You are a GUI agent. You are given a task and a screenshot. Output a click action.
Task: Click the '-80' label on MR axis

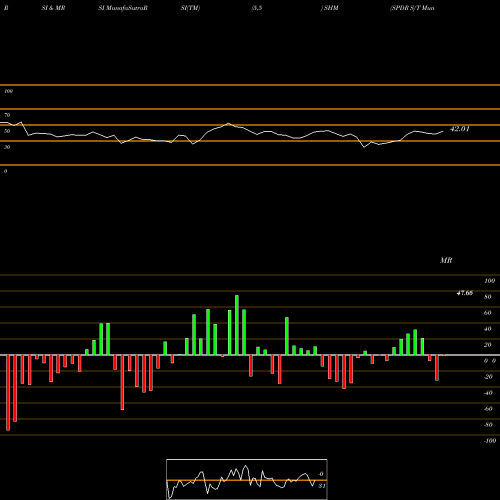point(488,425)
